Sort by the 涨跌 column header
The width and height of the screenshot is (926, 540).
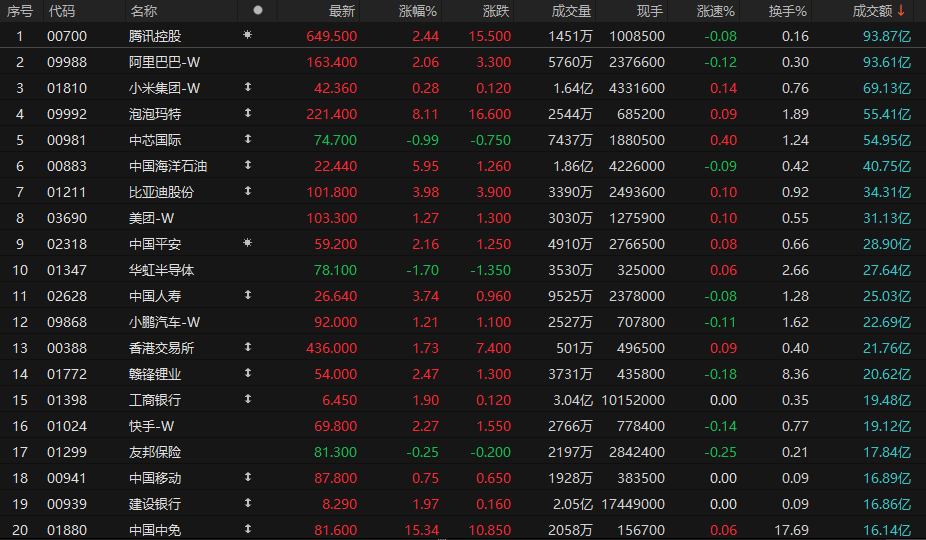(x=496, y=11)
